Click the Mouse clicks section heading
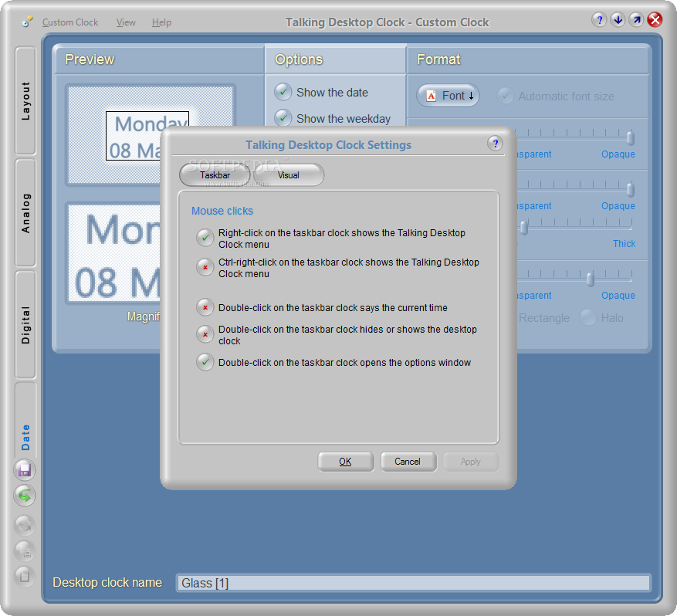 tap(222, 211)
